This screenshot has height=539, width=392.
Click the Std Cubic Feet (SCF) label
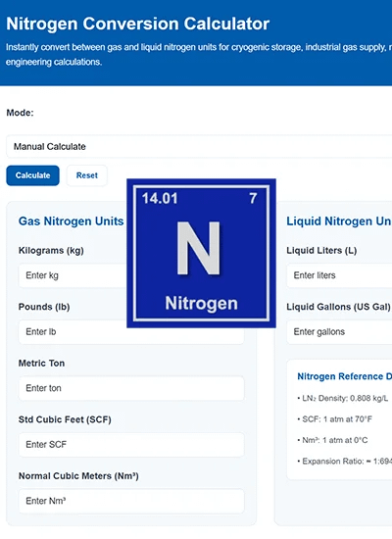65,419
